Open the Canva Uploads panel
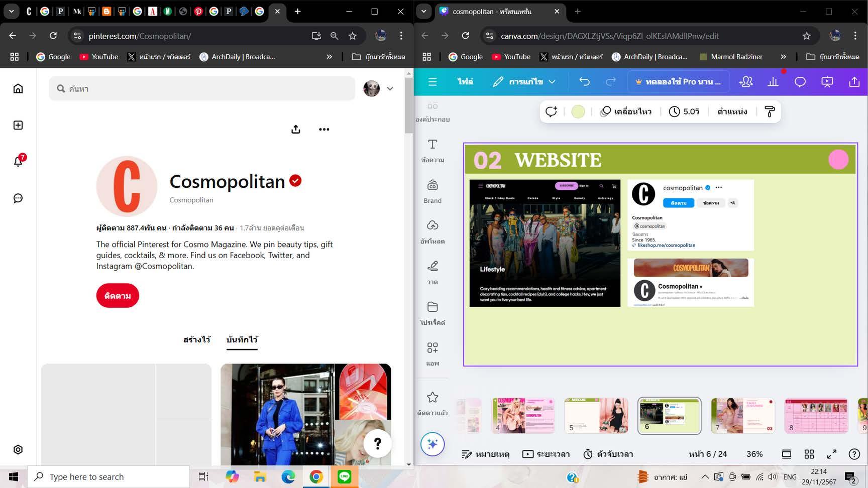 (432, 232)
